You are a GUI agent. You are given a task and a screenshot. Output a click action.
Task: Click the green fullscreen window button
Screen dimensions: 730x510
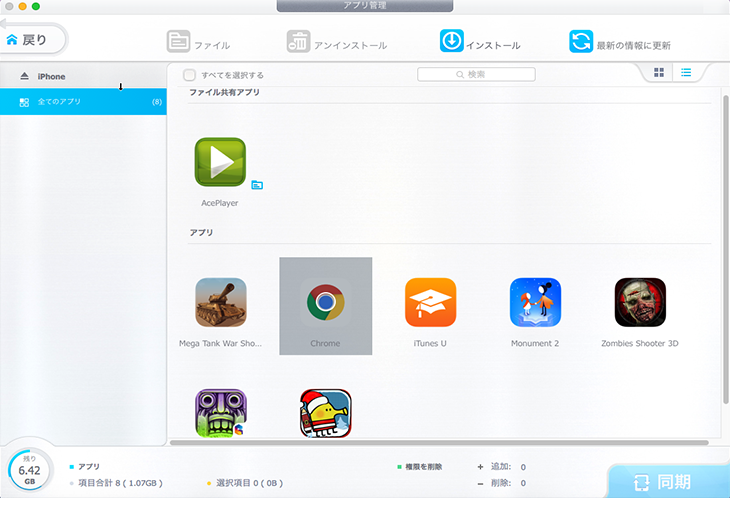point(35,7)
